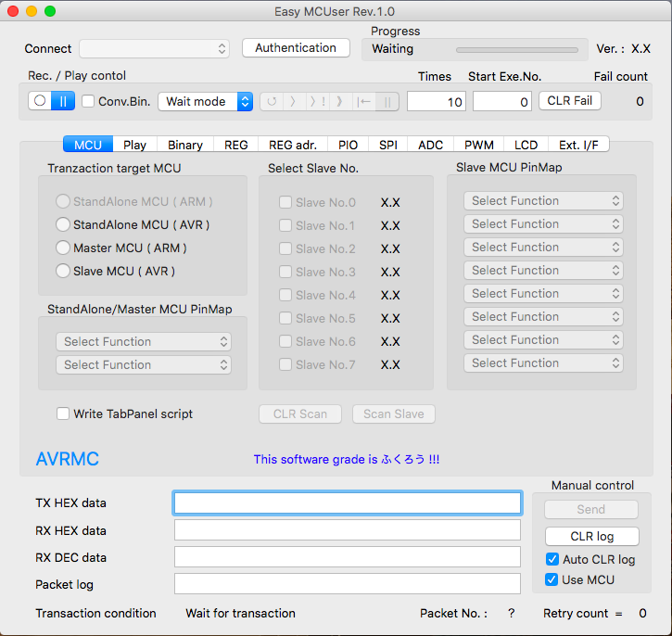This screenshot has width=672, height=636.
Task: Select Master MCU ( ARM ) radio
Action: pyautogui.click(x=63, y=248)
